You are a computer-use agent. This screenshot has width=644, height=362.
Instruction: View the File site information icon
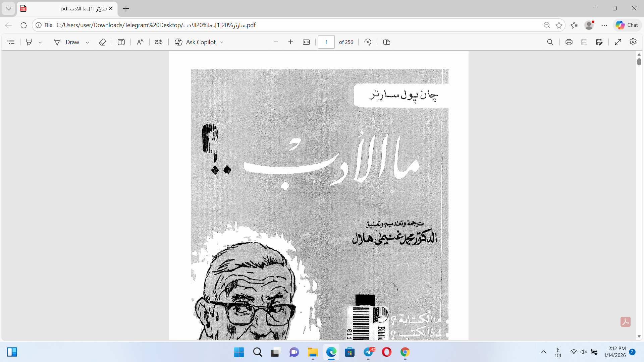click(x=44, y=25)
